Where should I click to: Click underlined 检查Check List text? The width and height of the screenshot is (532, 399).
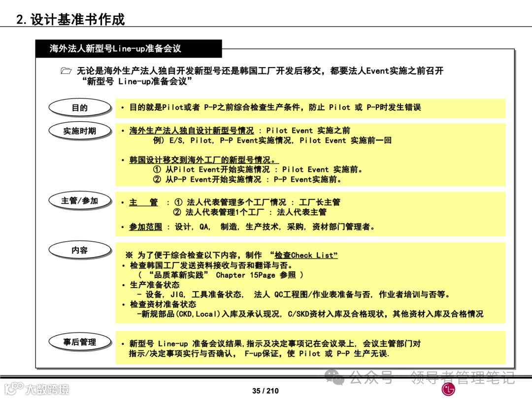point(306,255)
